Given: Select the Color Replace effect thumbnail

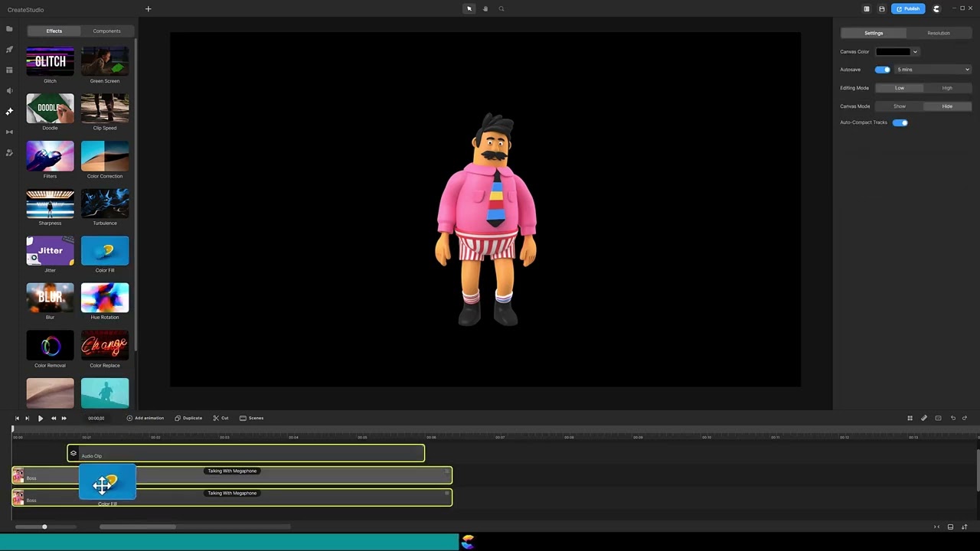Looking at the screenshot, I should click(x=105, y=345).
